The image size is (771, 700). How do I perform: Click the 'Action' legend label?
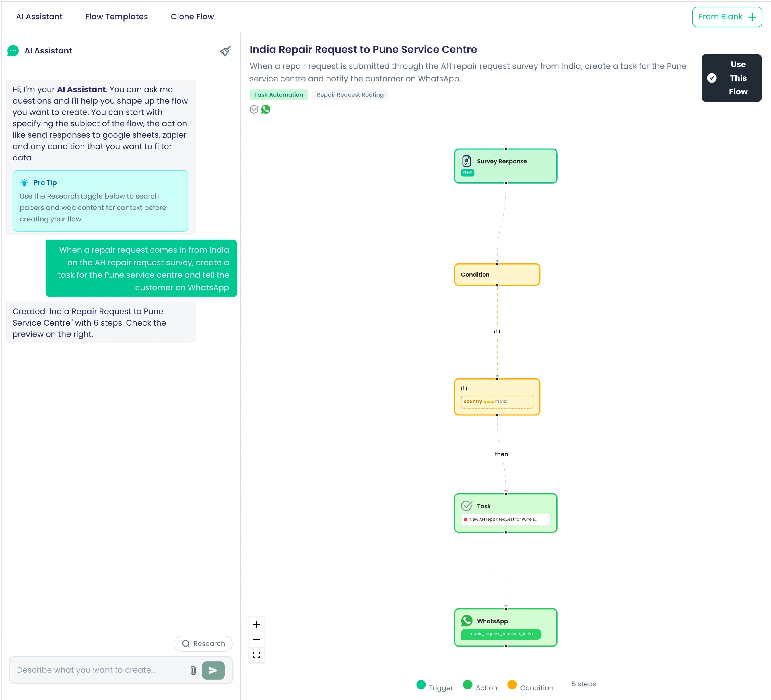[x=486, y=688]
